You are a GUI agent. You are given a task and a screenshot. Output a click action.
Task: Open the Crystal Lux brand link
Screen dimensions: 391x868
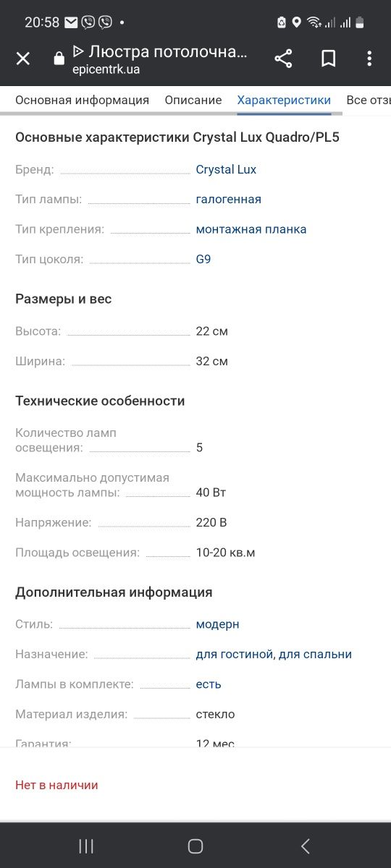coord(226,169)
